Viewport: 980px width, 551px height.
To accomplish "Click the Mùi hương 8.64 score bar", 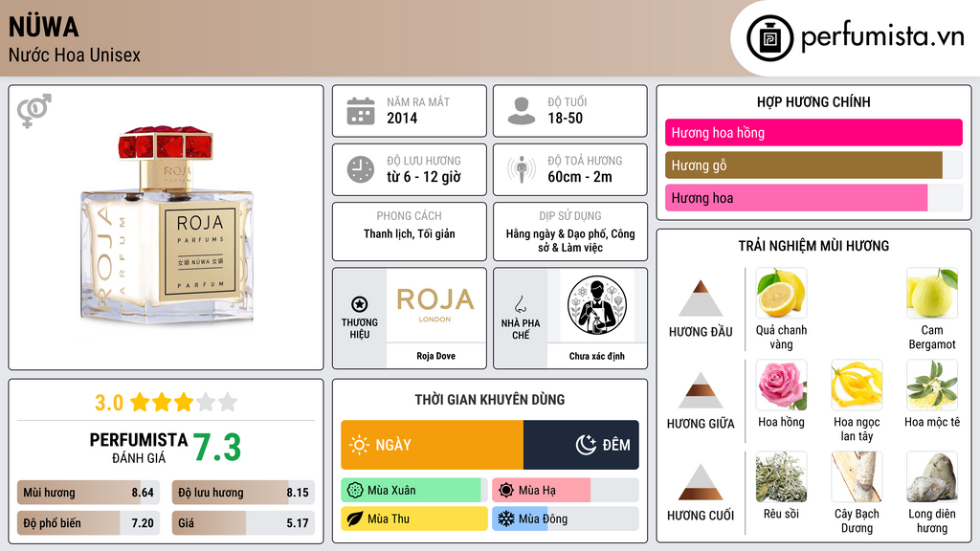I will tap(89, 493).
